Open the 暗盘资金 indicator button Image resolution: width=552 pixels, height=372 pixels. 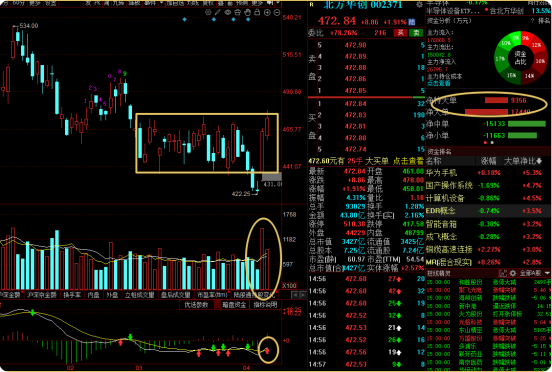[x=234, y=304]
